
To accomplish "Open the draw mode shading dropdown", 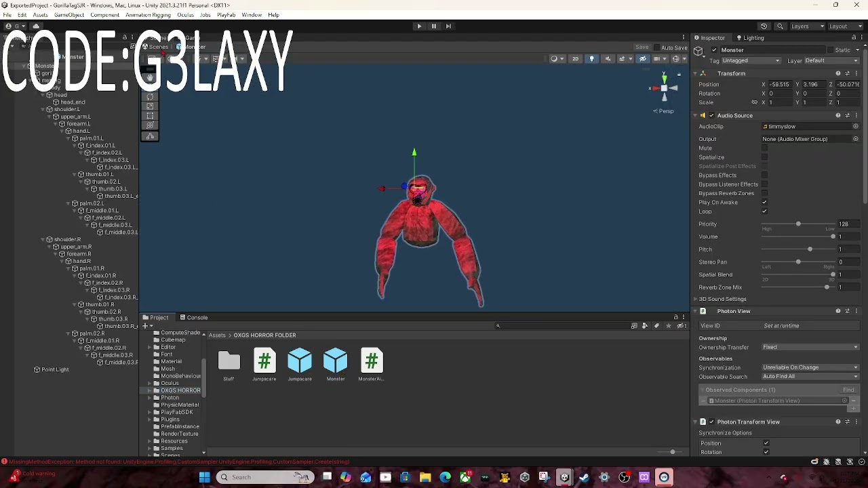I will (x=556, y=59).
